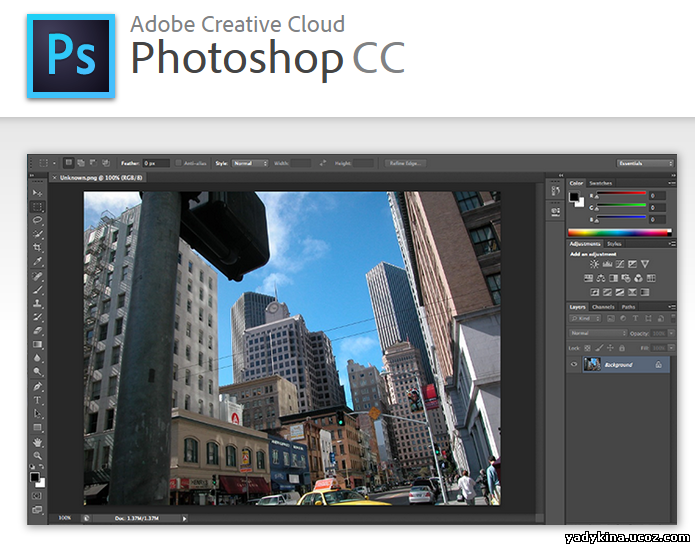Open the History collapsed panel icon
695x547 pixels.
coord(555,191)
